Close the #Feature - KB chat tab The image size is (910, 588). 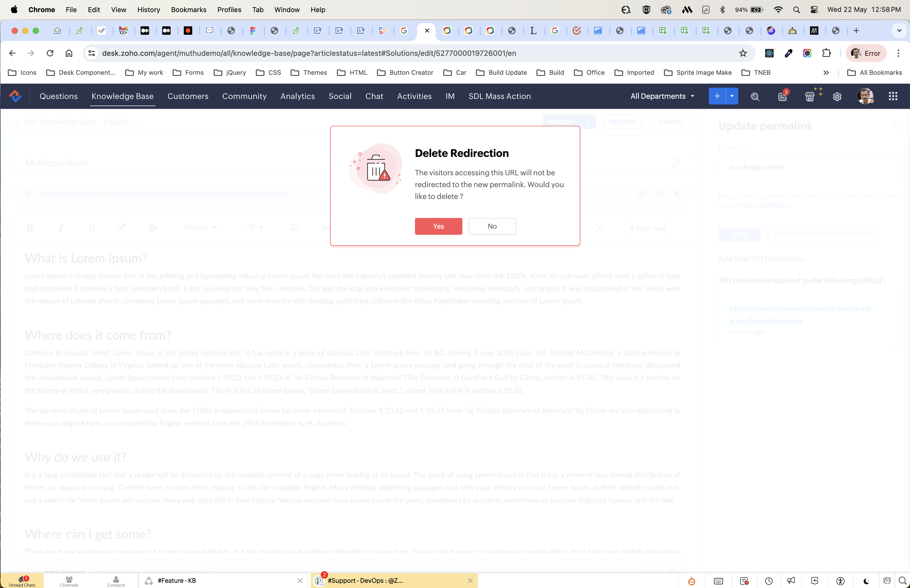tap(300, 581)
